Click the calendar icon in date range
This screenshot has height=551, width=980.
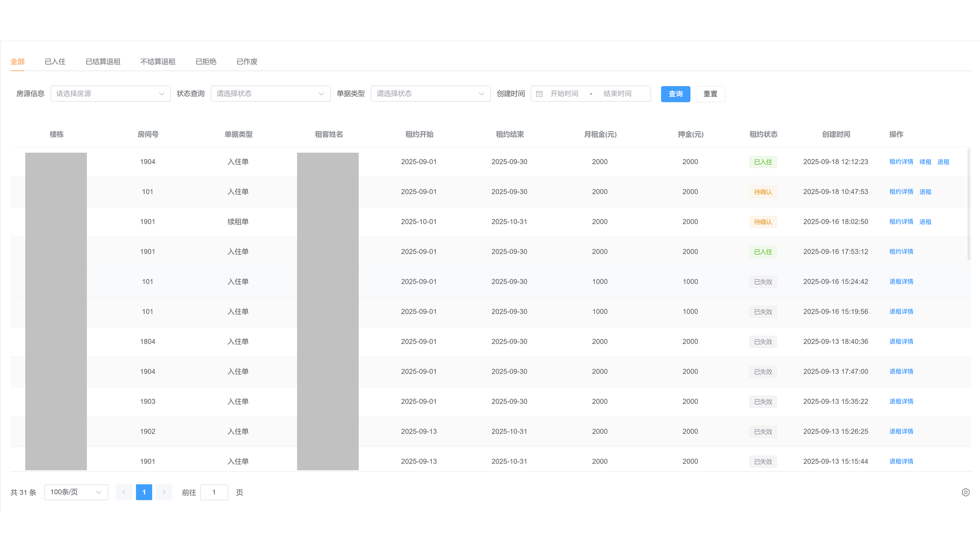(539, 94)
